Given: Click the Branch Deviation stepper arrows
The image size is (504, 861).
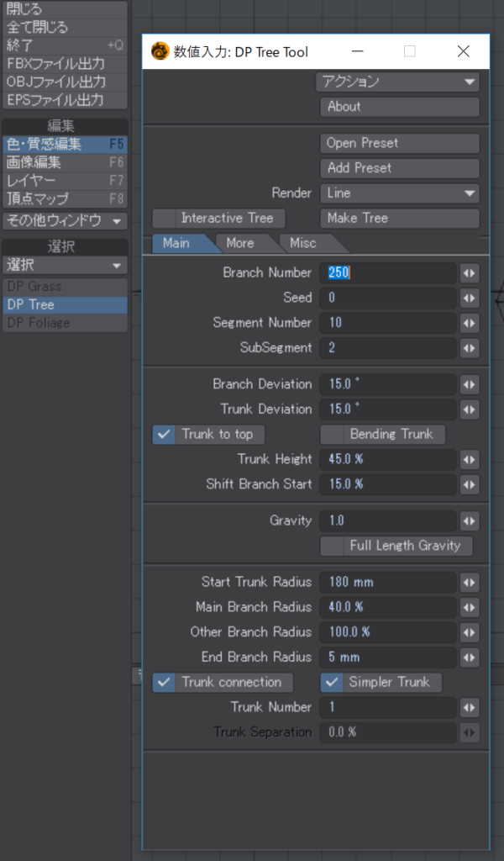Looking at the screenshot, I should point(470,384).
